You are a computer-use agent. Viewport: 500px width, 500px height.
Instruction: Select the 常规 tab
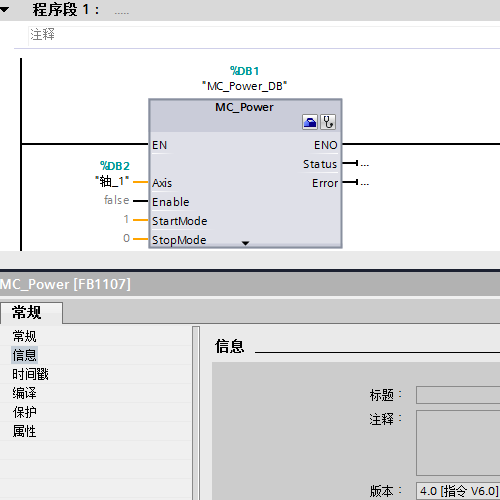[27, 313]
